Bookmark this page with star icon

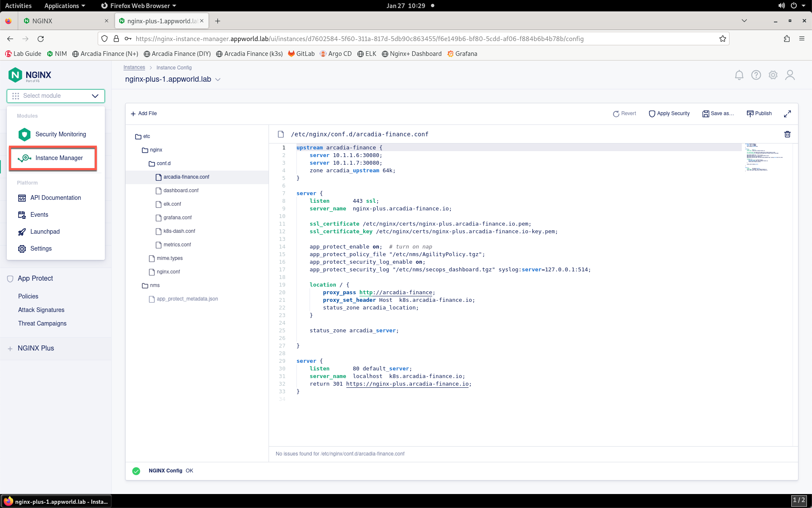coord(722,39)
